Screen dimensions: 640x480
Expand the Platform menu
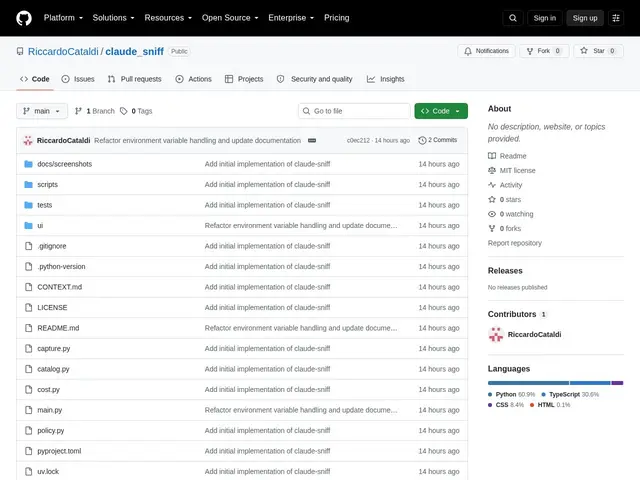[x=63, y=18]
